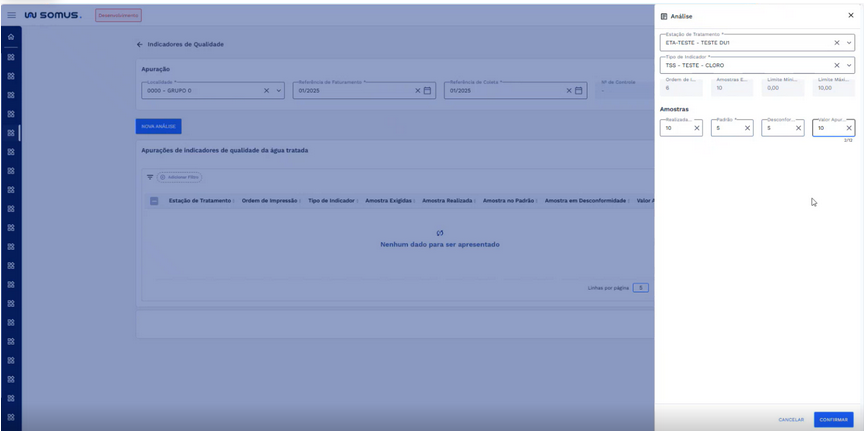Image resolution: width=864 pixels, height=435 pixels.
Task: Click the back arrow next to Indicadores de Qualidade
Action: (140, 44)
